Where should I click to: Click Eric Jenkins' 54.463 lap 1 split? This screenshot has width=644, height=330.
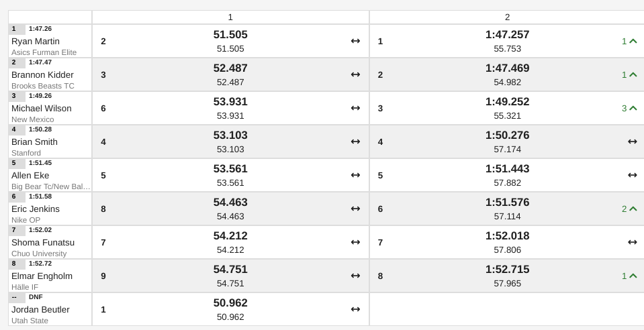(230, 203)
